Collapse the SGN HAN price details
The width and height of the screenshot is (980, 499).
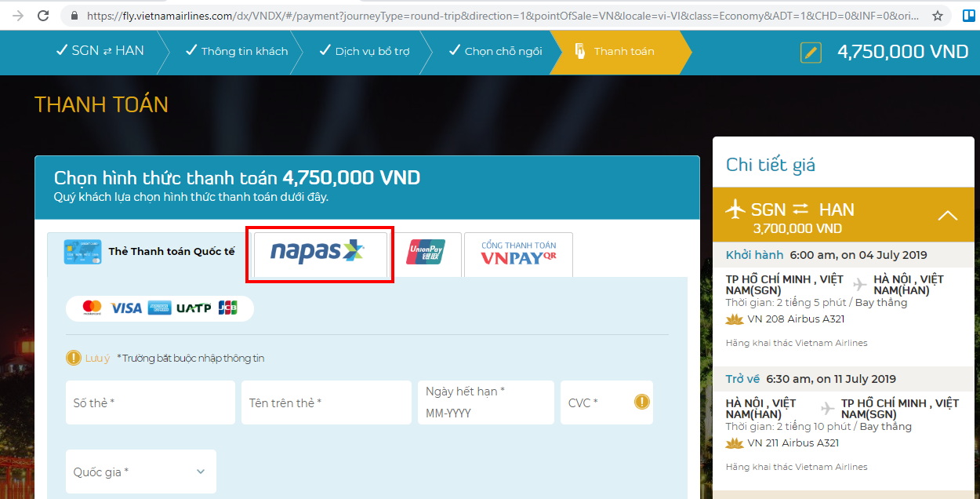pos(948,215)
